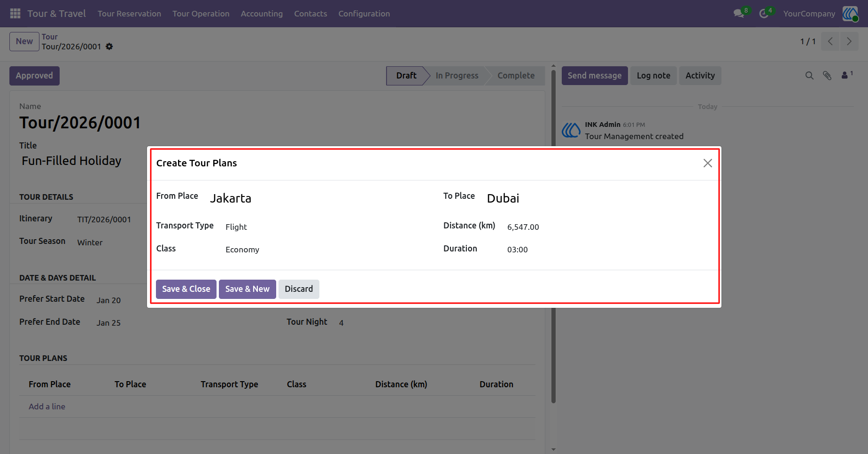Click Send message button
The image size is (868, 454).
pos(595,76)
